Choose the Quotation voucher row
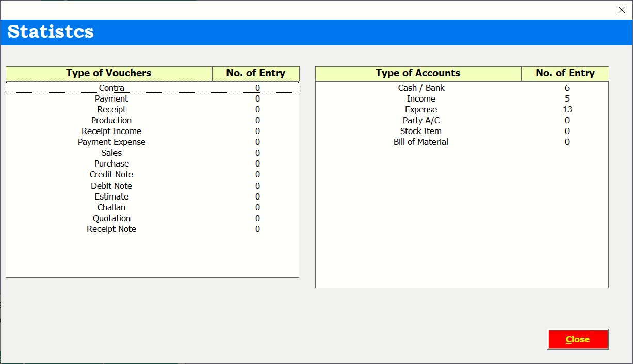Viewport: 633px width, 364px height. 111,219
